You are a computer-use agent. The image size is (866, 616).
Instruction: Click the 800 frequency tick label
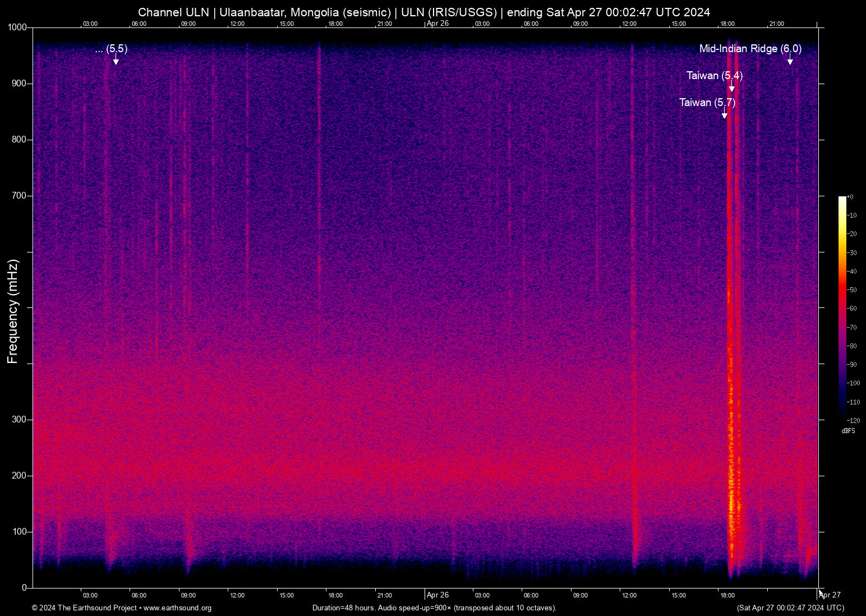click(19, 140)
